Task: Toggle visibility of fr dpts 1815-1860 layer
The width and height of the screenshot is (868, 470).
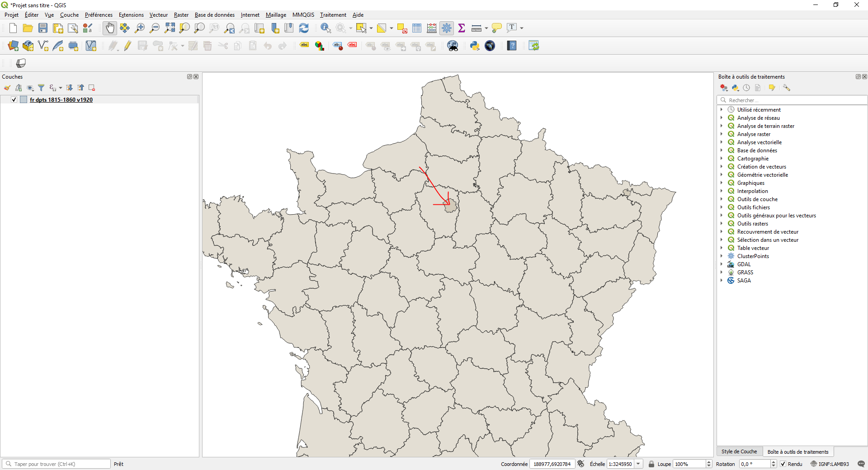Action: point(14,100)
